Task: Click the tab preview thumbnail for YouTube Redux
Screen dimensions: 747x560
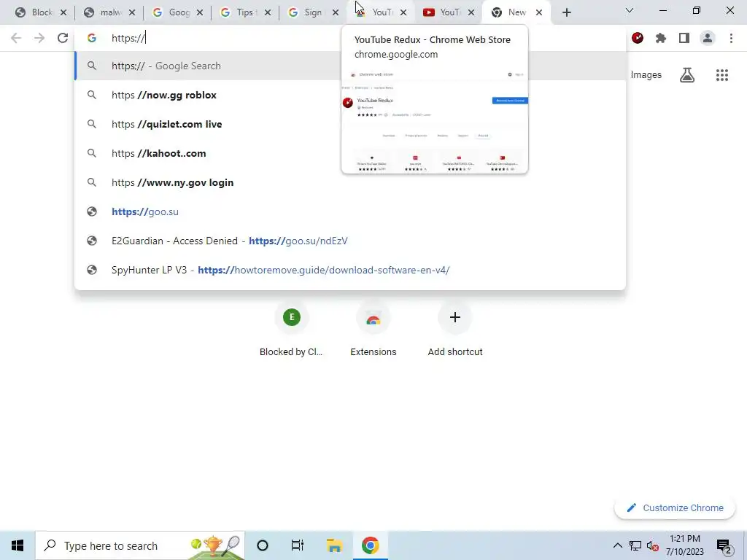Action: coord(435,120)
